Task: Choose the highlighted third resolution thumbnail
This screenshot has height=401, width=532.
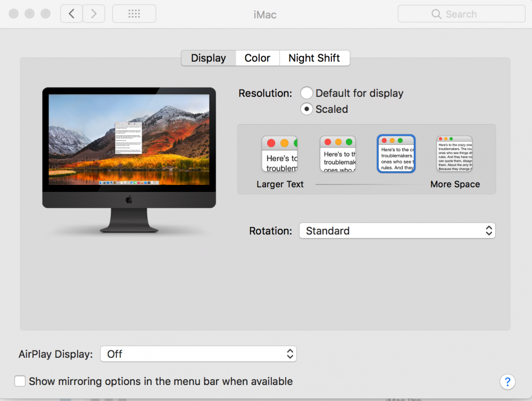Action: (x=396, y=154)
